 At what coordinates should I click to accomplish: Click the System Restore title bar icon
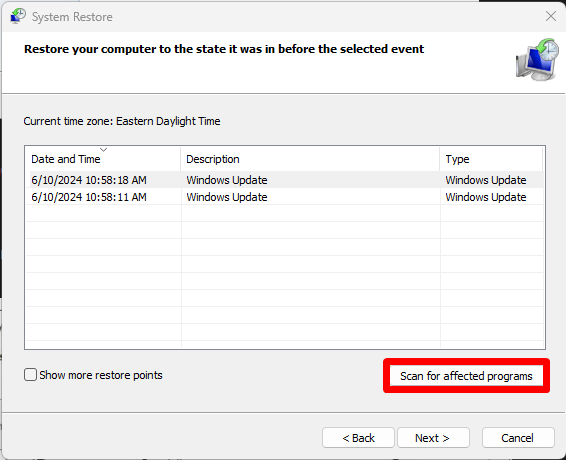tap(18, 17)
